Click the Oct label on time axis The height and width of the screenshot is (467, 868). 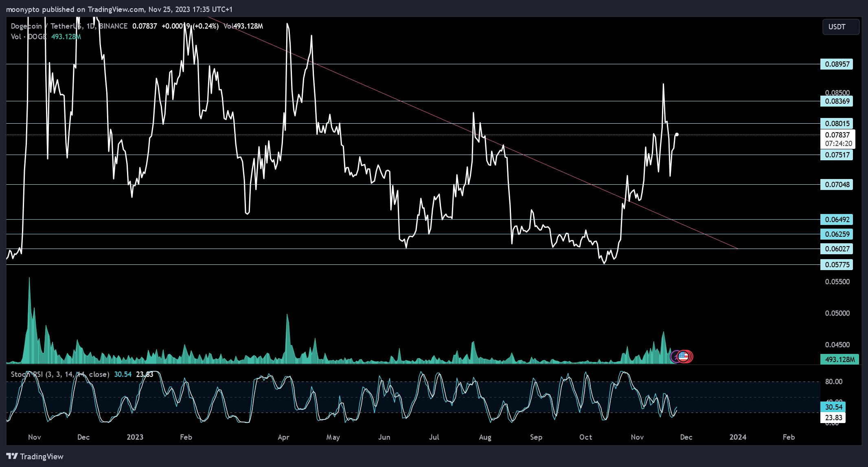click(585, 437)
